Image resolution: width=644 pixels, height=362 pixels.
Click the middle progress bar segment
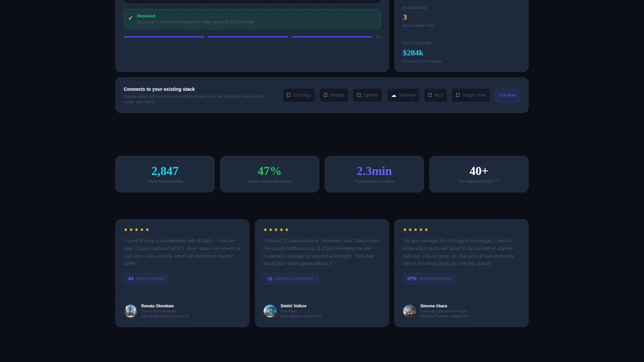[x=248, y=37]
